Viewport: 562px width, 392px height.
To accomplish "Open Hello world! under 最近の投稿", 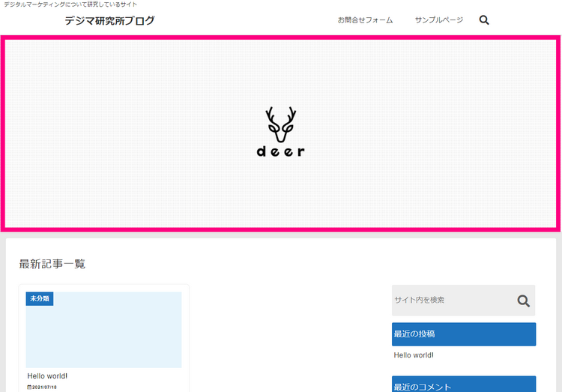I will (x=414, y=355).
